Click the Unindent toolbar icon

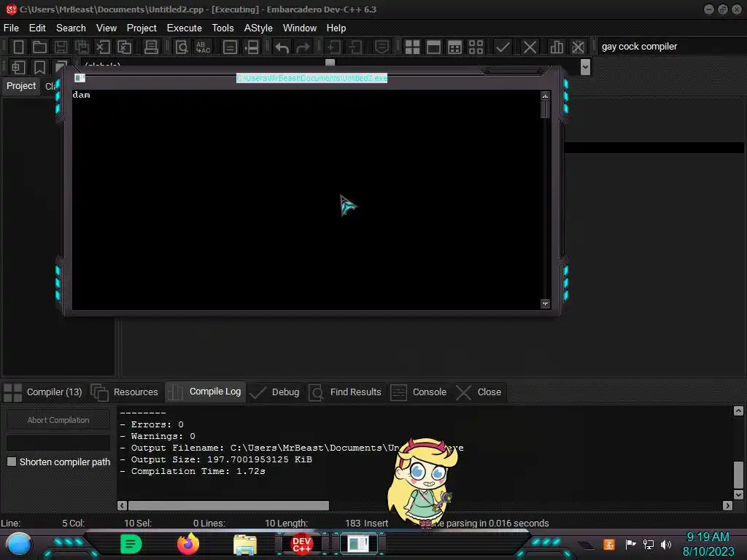[355, 47]
